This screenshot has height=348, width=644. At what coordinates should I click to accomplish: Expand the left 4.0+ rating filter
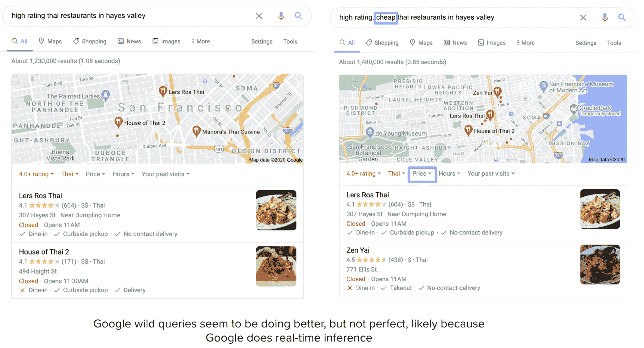tap(36, 174)
